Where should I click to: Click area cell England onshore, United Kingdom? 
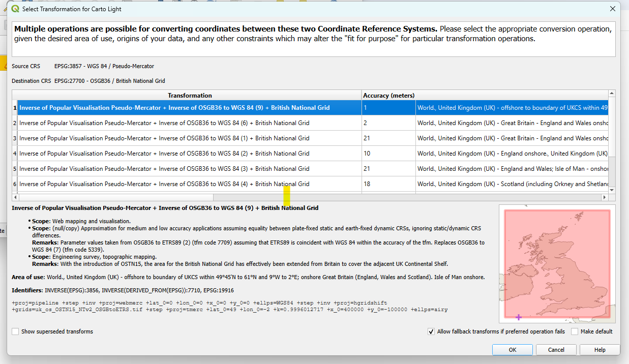coord(512,154)
